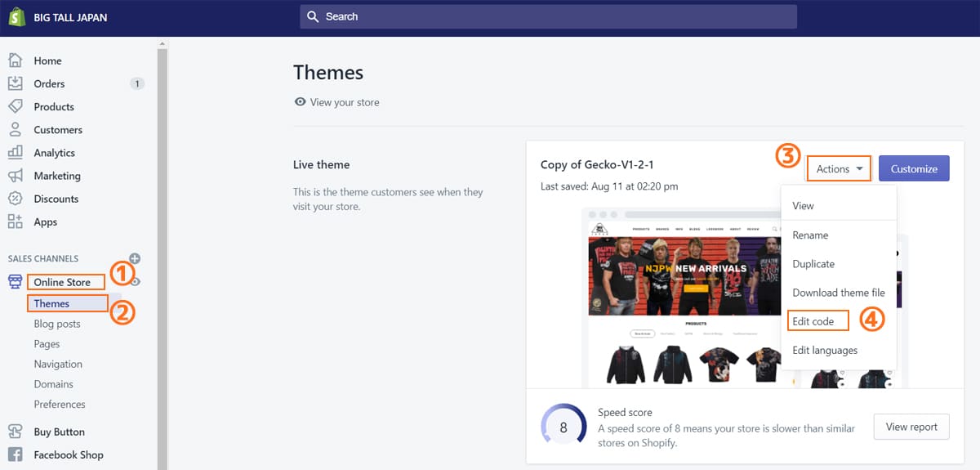Open Customers page

pos(58,129)
